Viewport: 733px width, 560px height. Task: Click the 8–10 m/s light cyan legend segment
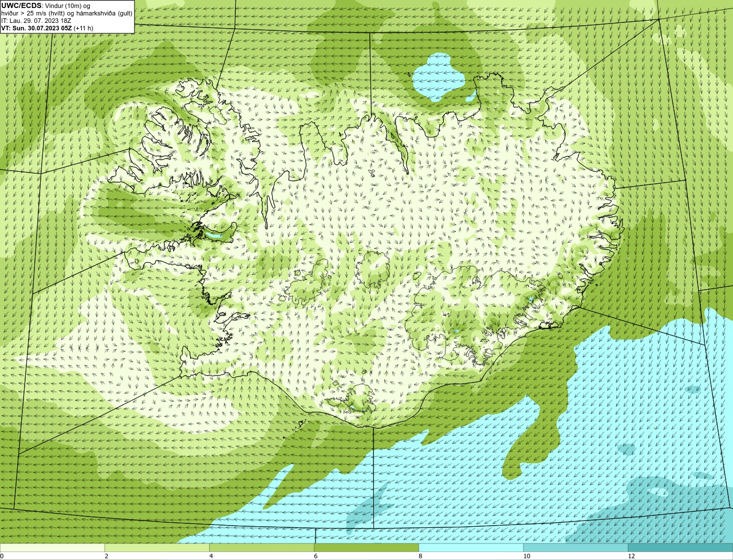[x=471, y=548]
